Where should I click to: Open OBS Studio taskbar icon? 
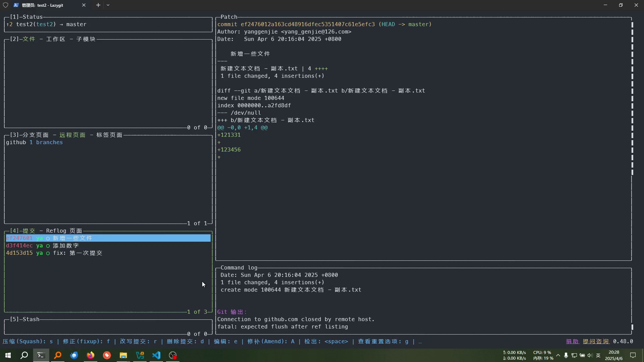(173, 355)
